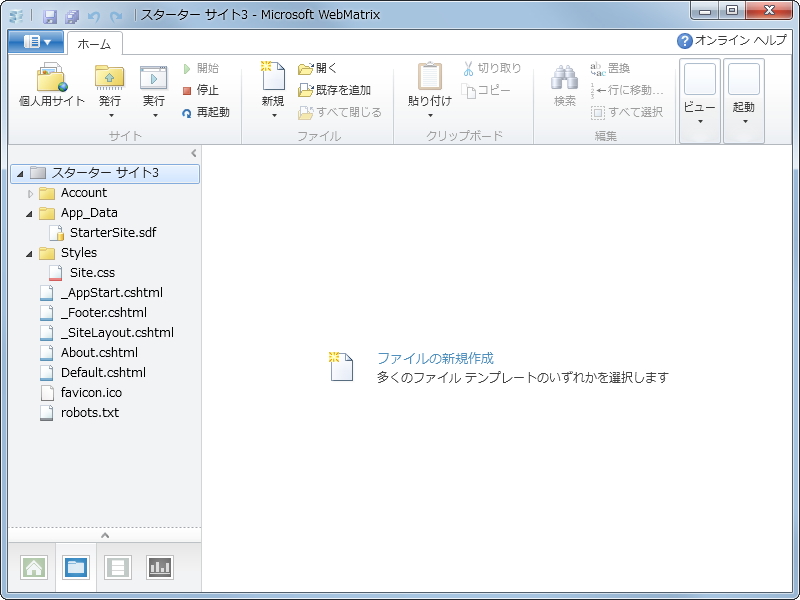The width and height of the screenshot is (800, 600).
Task: Select the ホーム ribbon tab
Action: 94,44
